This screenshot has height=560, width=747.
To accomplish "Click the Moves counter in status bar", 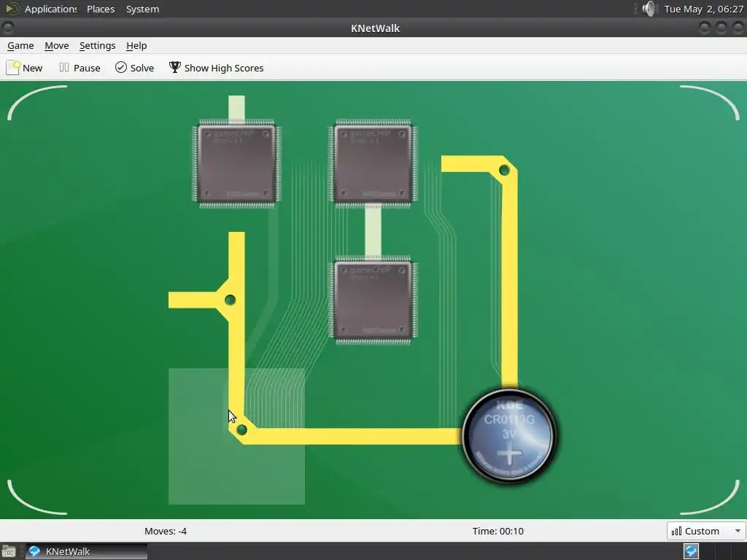I will [166, 531].
